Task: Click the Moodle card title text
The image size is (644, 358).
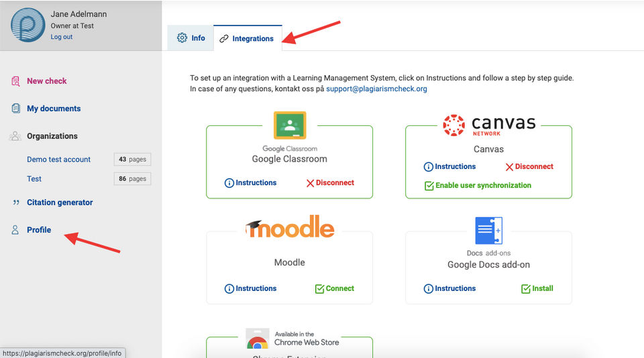Action: [290, 262]
